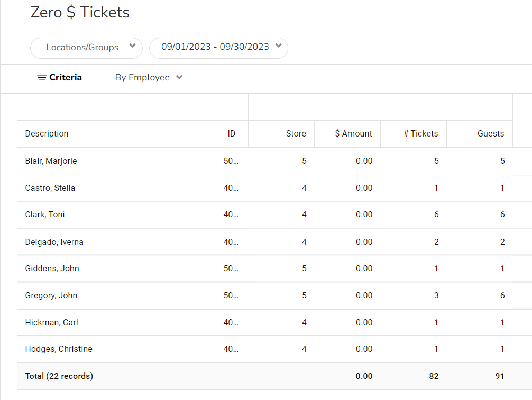Open the Locations/Groups dropdown
Viewport: 532px width, 400px height.
tap(86, 48)
